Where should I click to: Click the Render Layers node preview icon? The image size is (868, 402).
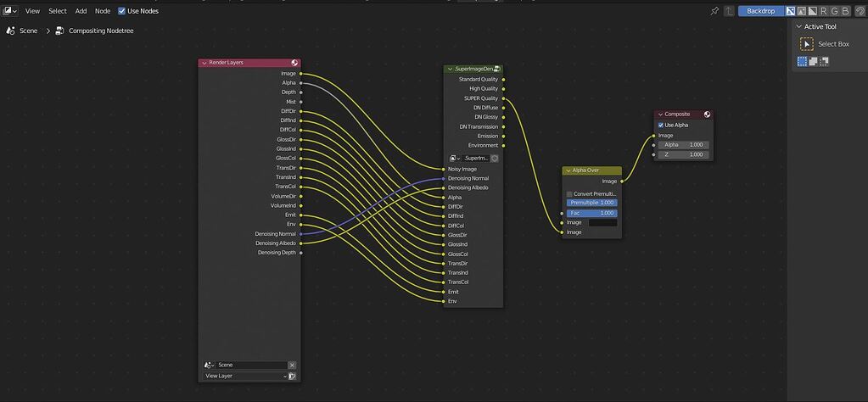coord(294,63)
